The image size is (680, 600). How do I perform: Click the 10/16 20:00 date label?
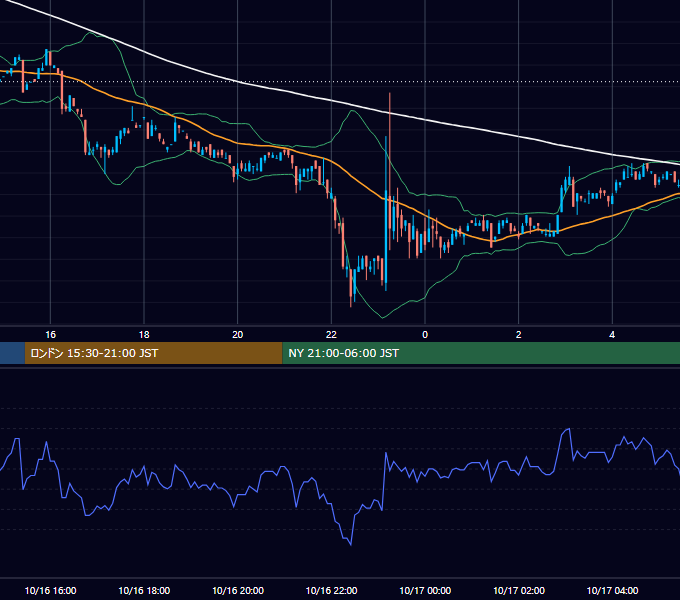tap(238, 590)
